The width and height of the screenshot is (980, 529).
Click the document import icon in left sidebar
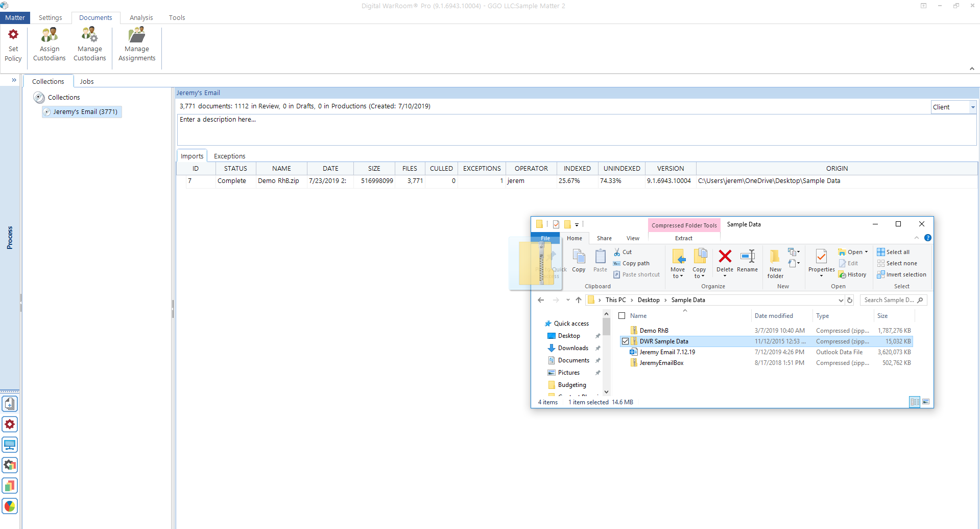[10, 404]
